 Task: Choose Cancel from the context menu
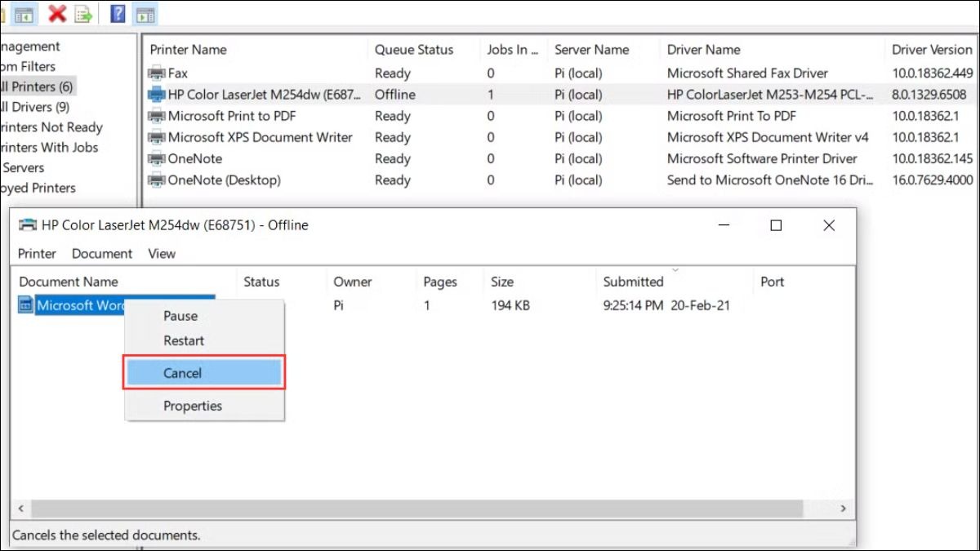[x=203, y=373]
